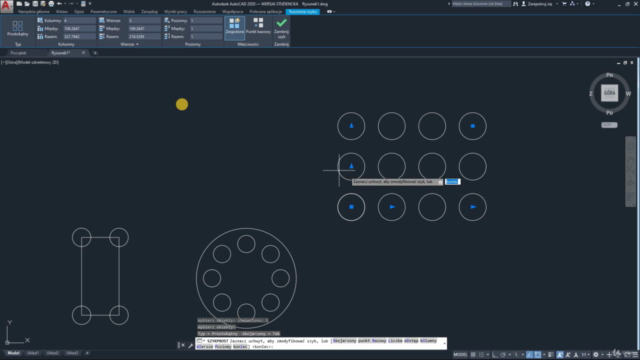
Task: Select the Tworzenie szyku contextual tab
Action: coord(303,11)
